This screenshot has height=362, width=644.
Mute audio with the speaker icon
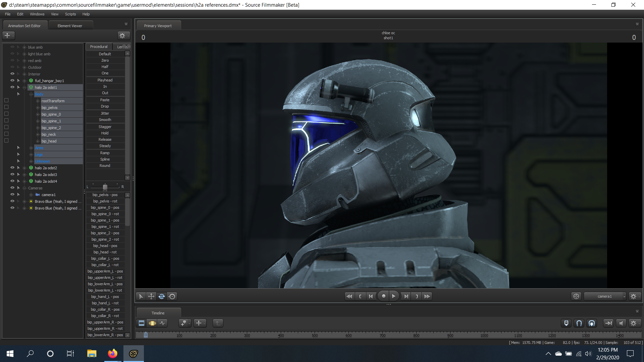[x=621, y=323]
